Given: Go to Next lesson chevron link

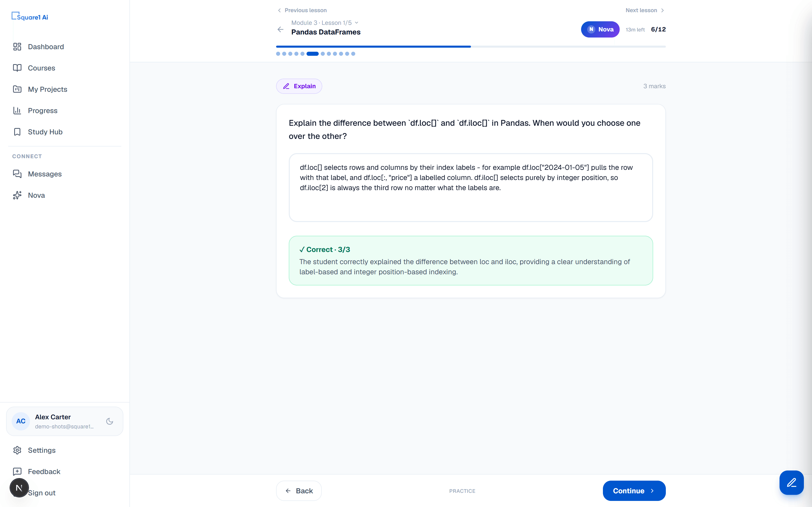Looking at the screenshot, I should point(645,10).
